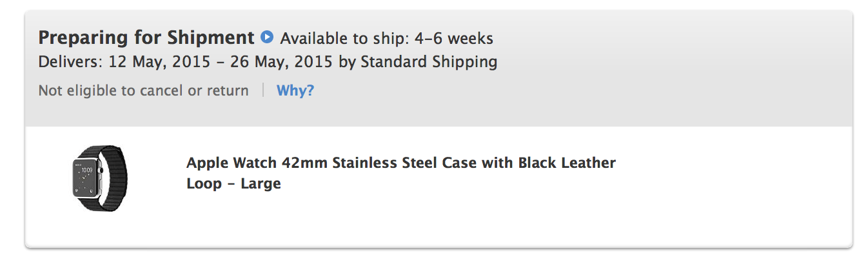Click the "Standard Shipping" text
This screenshot has height=266, width=868.
tap(429, 63)
